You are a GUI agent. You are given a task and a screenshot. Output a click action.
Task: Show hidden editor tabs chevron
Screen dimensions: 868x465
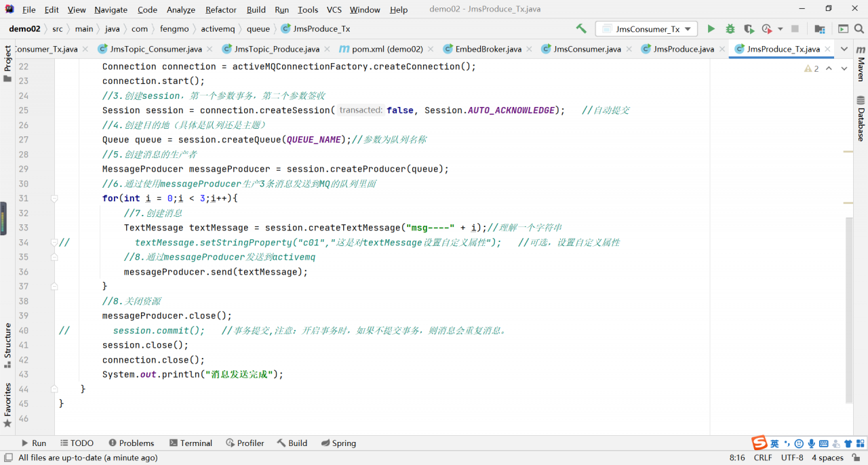click(x=844, y=49)
